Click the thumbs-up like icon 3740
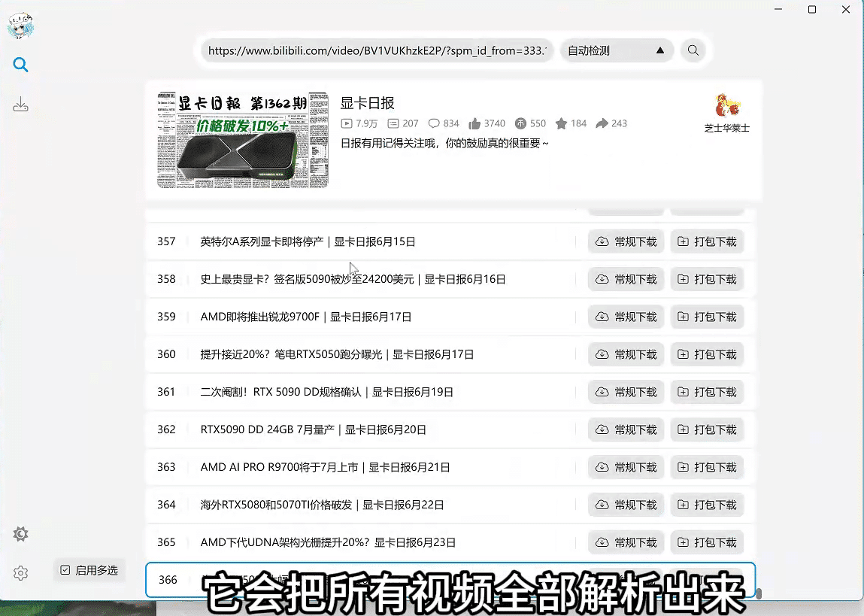The width and height of the screenshot is (864, 616). [x=474, y=123]
